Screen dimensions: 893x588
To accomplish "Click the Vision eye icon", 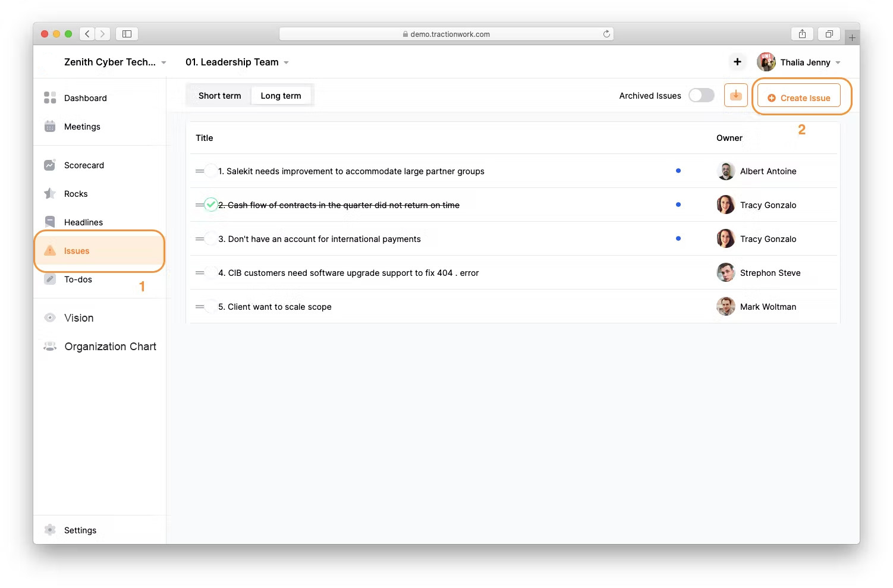I will 50,317.
